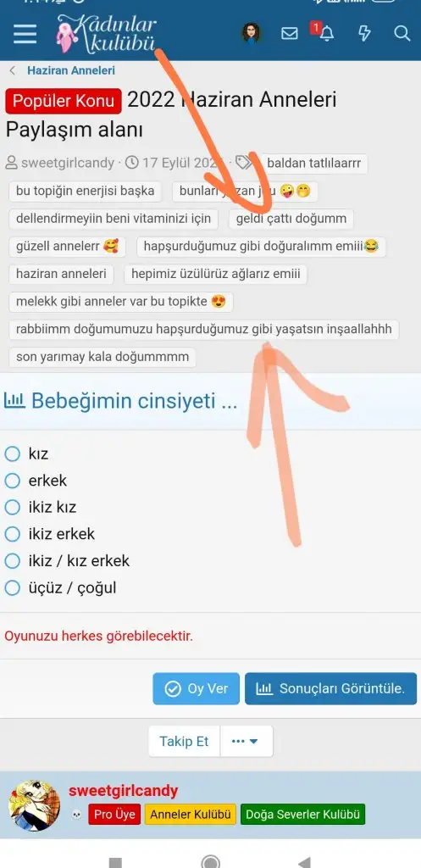Open the search magnifier icon

[402, 33]
